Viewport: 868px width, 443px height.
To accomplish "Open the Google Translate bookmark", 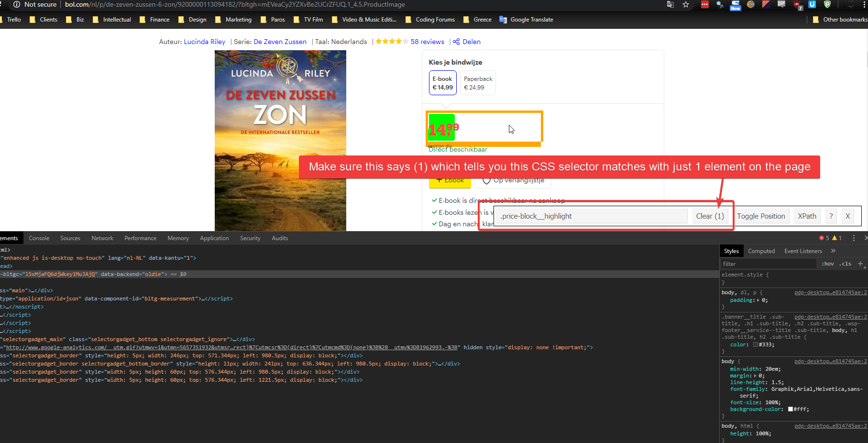I will pyautogui.click(x=526, y=20).
